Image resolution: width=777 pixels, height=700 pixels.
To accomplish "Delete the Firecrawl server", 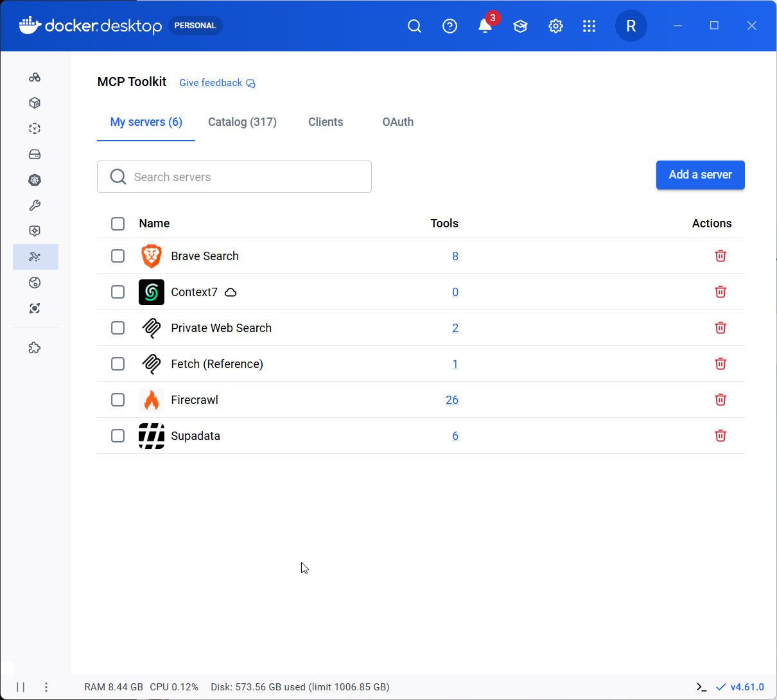I will click(720, 399).
